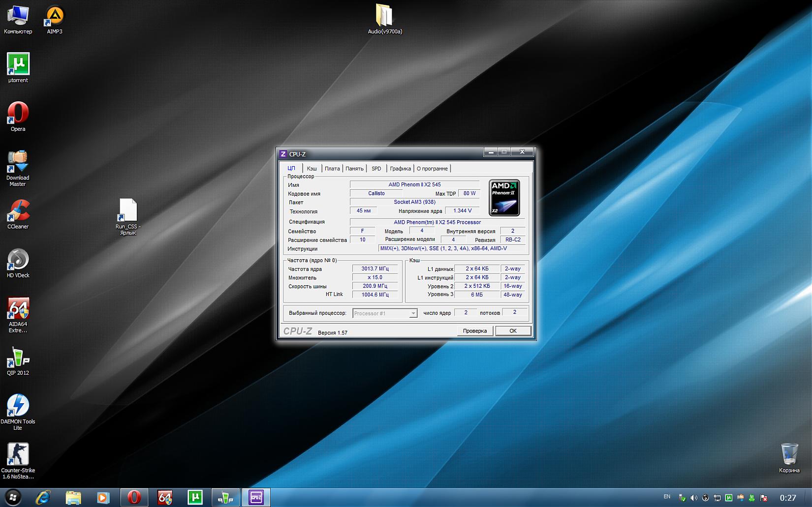The image size is (812, 507).
Task: Expand the Processor #1 dropdown
Action: [413, 313]
